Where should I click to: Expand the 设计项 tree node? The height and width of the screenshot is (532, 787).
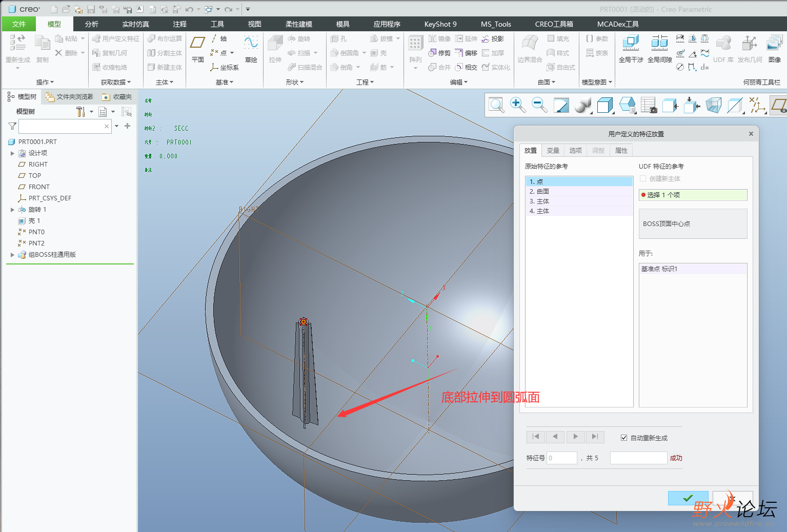click(12, 153)
